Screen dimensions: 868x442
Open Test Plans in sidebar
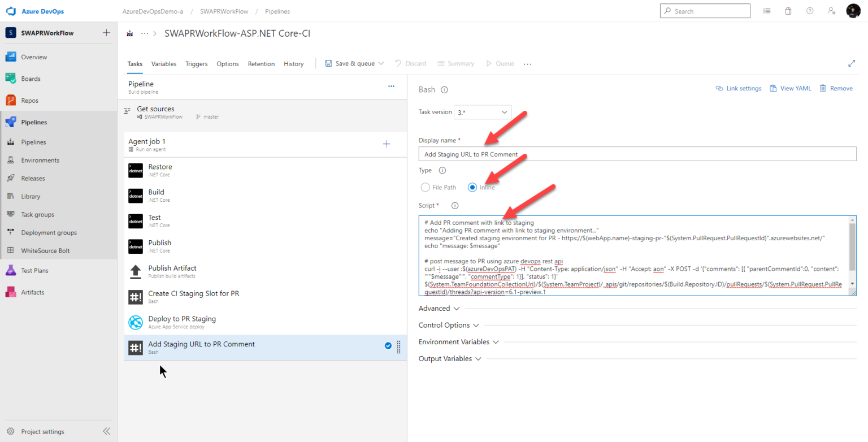pos(34,271)
